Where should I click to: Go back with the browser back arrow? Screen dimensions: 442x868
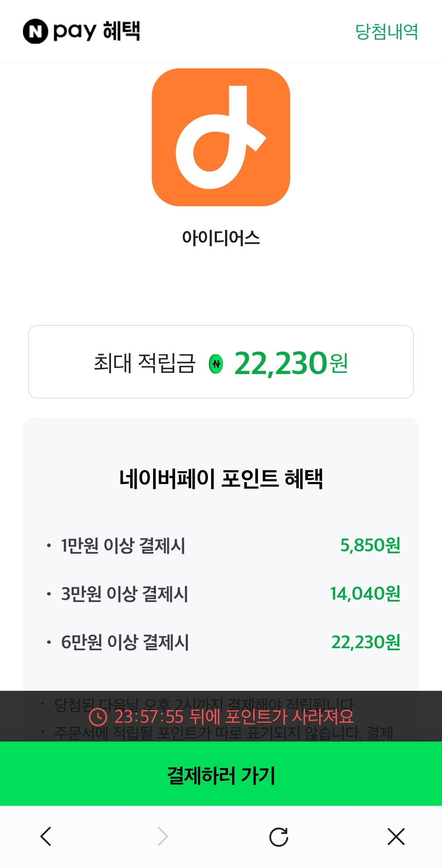click(x=46, y=836)
